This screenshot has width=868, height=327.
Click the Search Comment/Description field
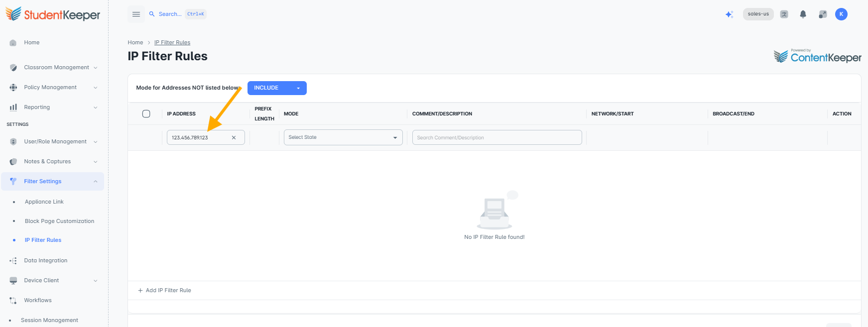tap(497, 137)
